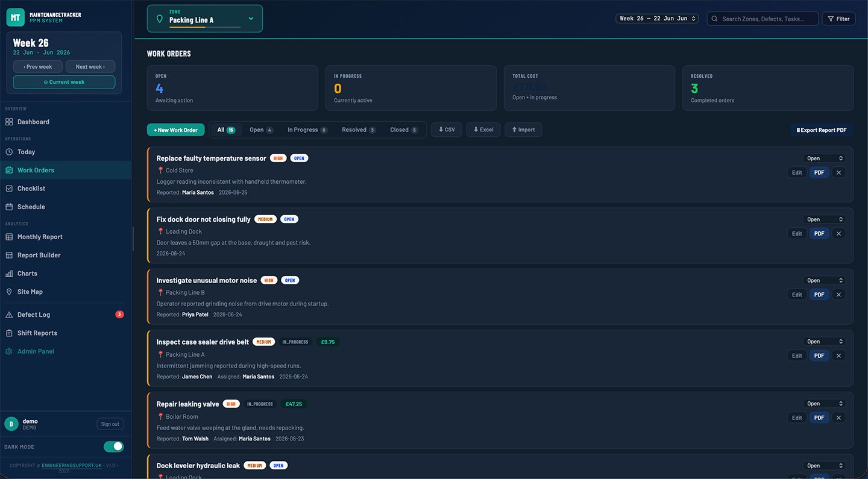Export work orders to Excel

pyautogui.click(x=483, y=130)
